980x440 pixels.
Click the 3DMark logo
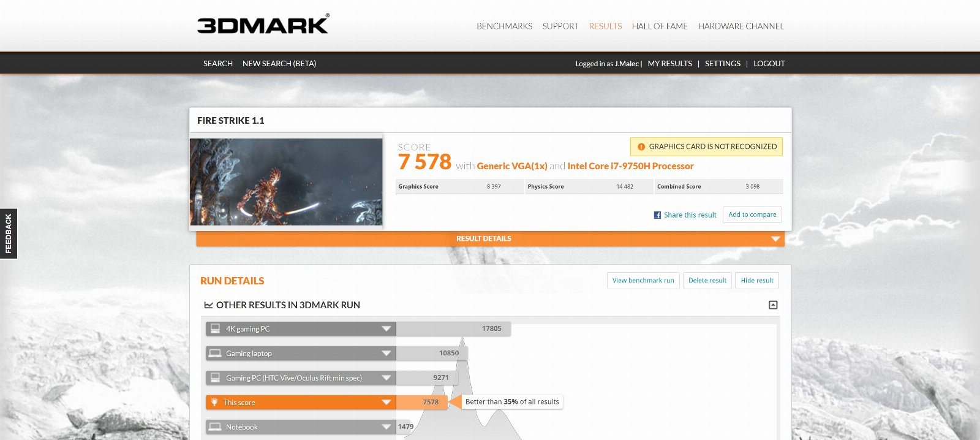point(263,24)
